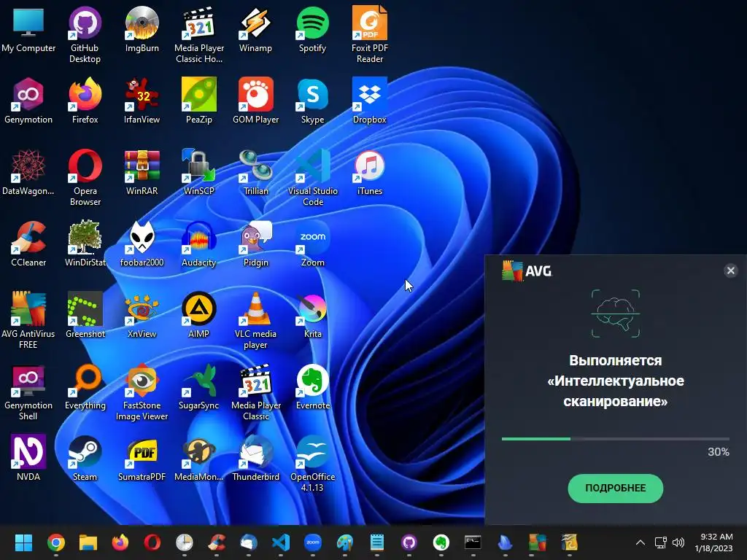Select the PeaZip shortcut

click(x=198, y=101)
